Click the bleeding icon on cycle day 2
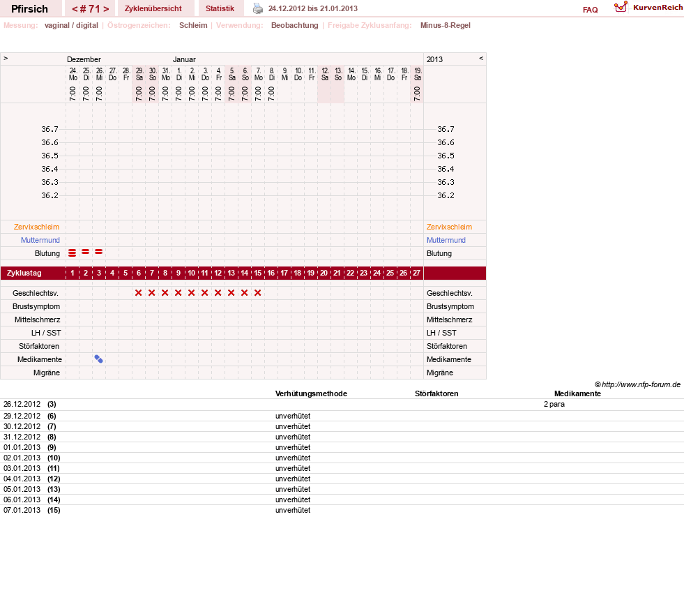 click(86, 251)
